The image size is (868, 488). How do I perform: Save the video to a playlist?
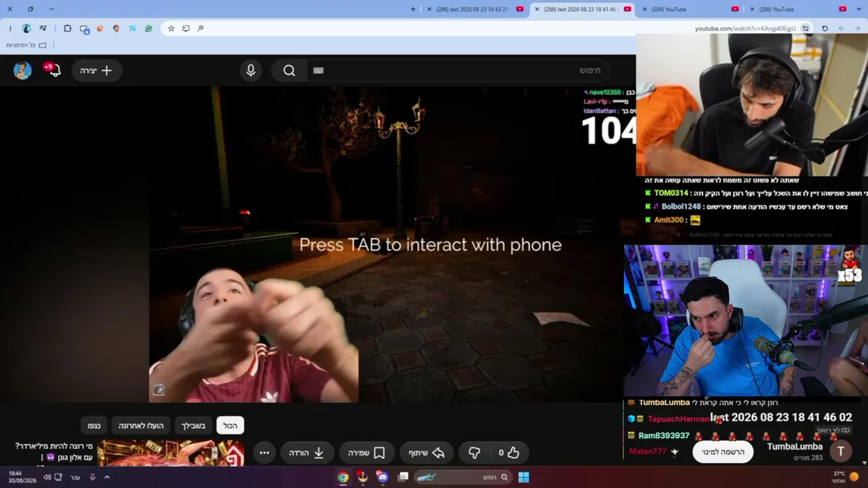[367, 453]
